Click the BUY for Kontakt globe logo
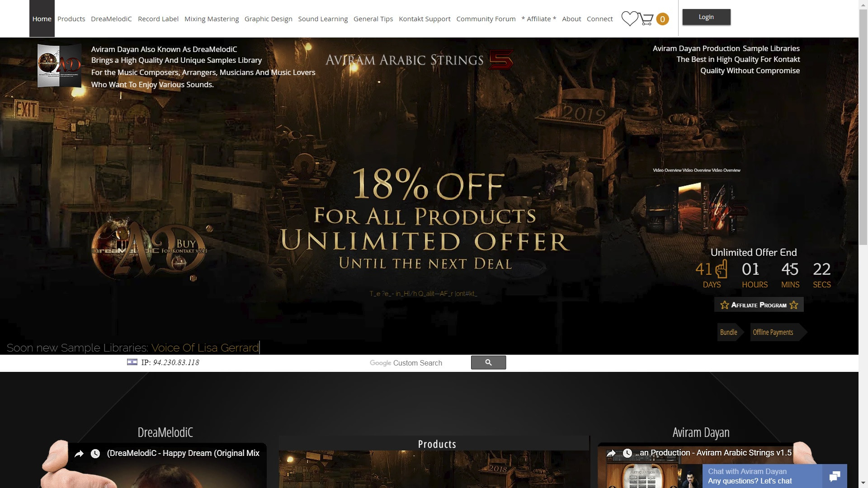Image resolution: width=868 pixels, height=488 pixels. (x=149, y=249)
